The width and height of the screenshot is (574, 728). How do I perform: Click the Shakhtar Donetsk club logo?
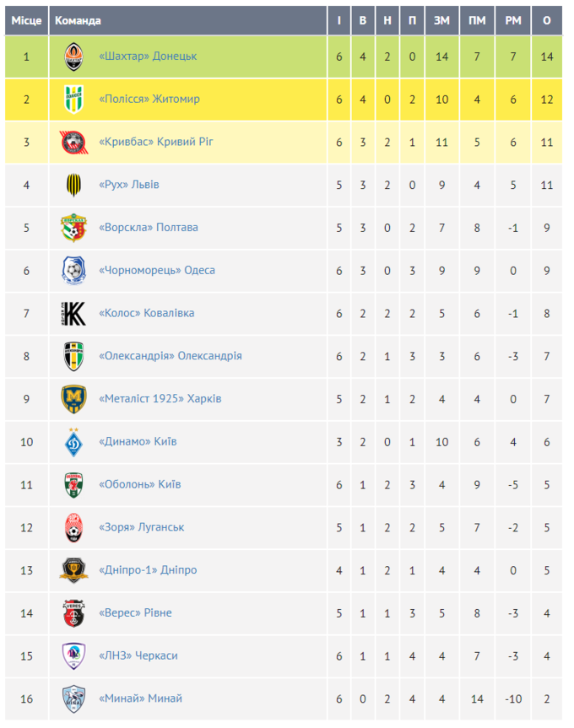[x=73, y=57]
